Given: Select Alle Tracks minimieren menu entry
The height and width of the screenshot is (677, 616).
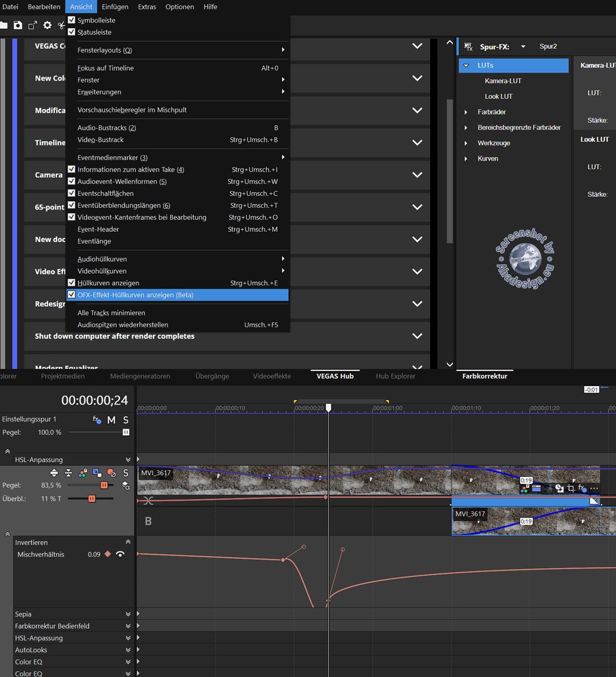Looking at the screenshot, I should (177, 313).
